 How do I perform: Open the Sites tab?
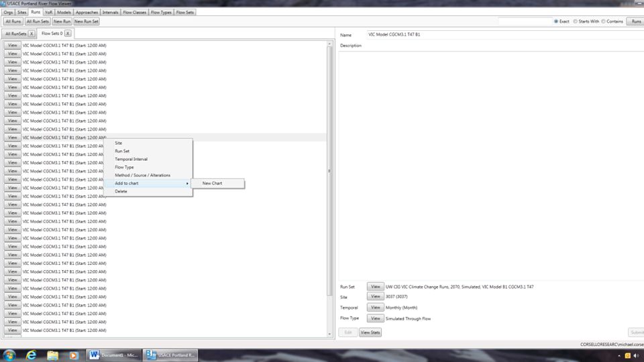pyautogui.click(x=21, y=12)
